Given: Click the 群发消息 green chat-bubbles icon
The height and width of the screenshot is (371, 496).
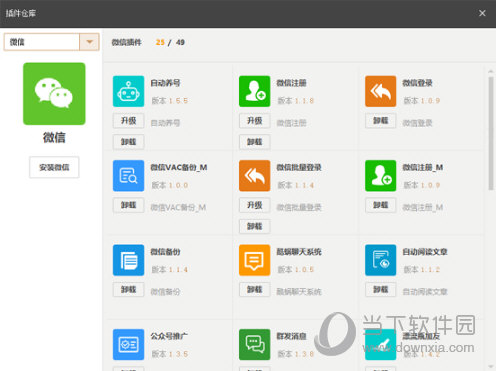Looking at the screenshot, I should click(254, 344).
